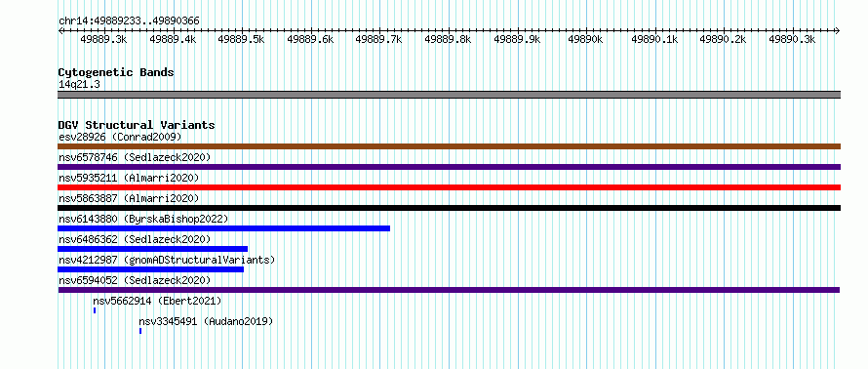Click the 49890k ruler tick label
The height and width of the screenshot is (369, 868).
pos(586,39)
